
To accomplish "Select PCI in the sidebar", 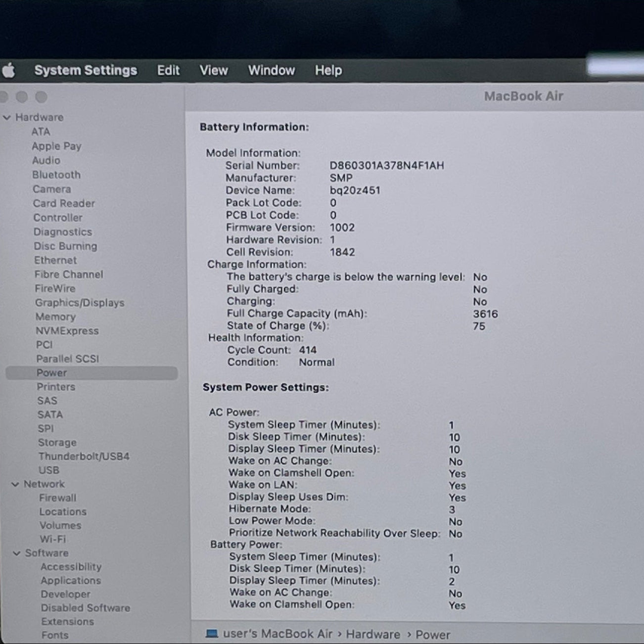I will coord(44,345).
